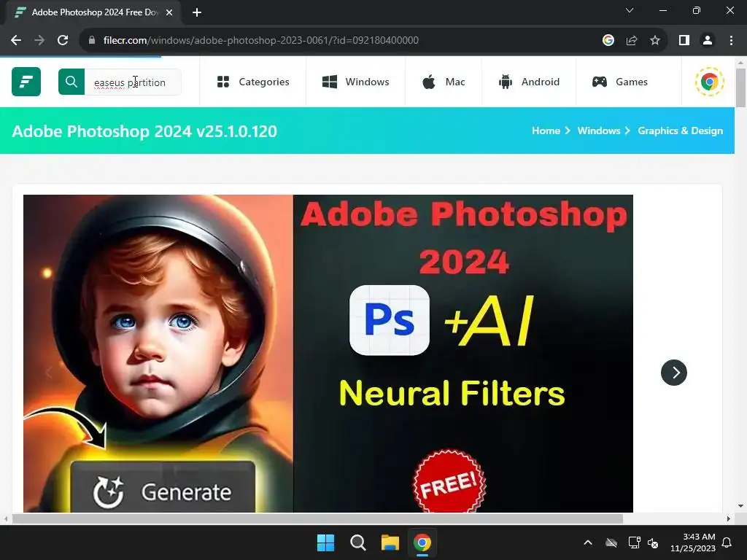The image size is (747, 560).
Task: Open Chrome profile avatar
Action: point(708,41)
